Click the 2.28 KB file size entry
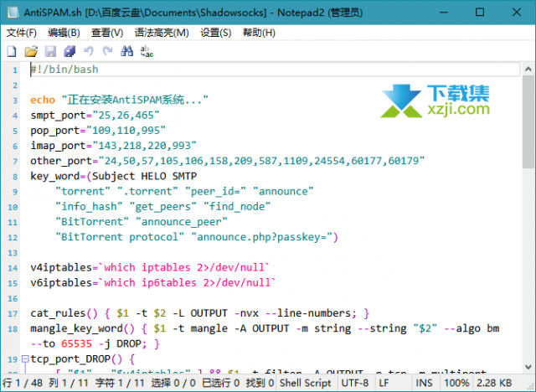 point(494,383)
